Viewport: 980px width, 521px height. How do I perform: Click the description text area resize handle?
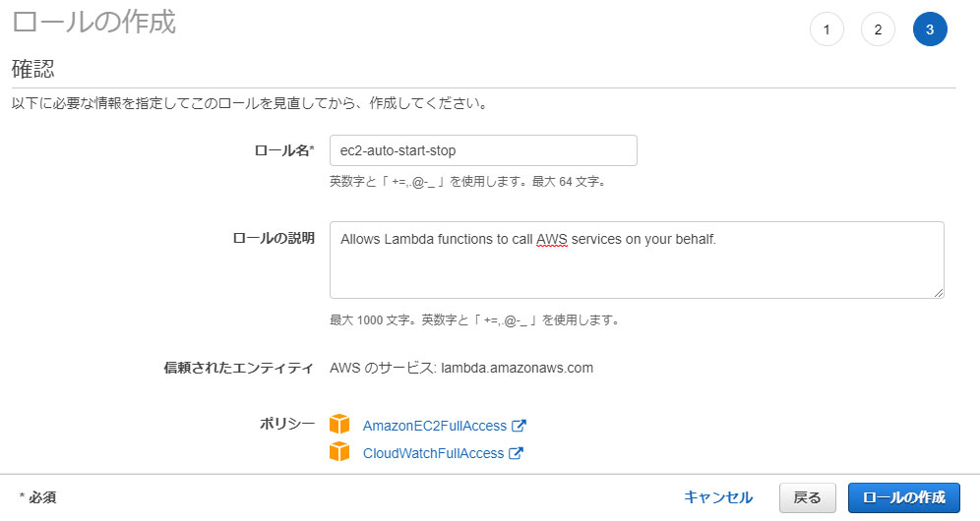click(x=938, y=293)
